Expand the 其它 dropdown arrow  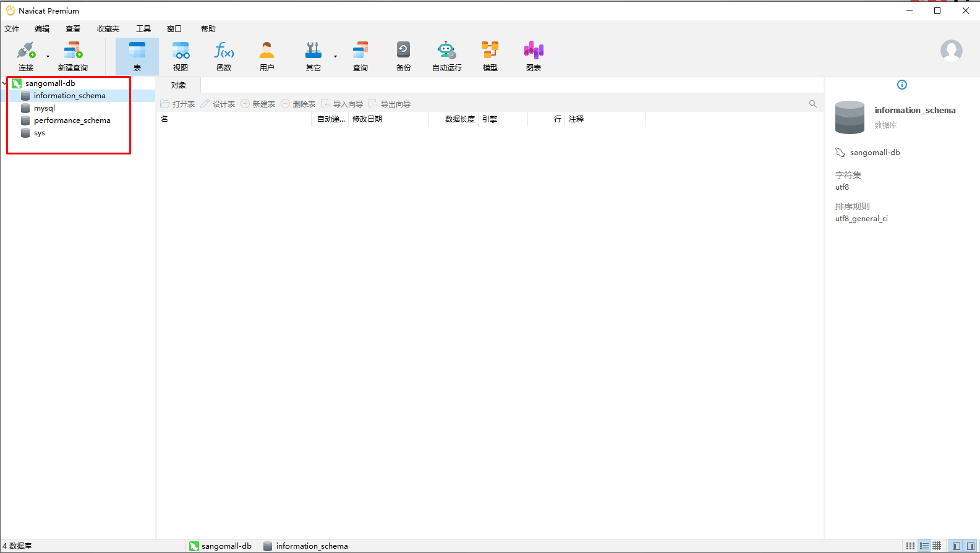(335, 57)
